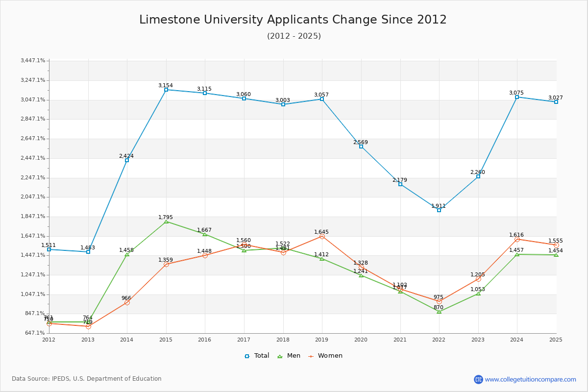The width and height of the screenshot is (588, 392).
Task: Select the Total 2024 data point 3,075
Action: coord(517,97)
